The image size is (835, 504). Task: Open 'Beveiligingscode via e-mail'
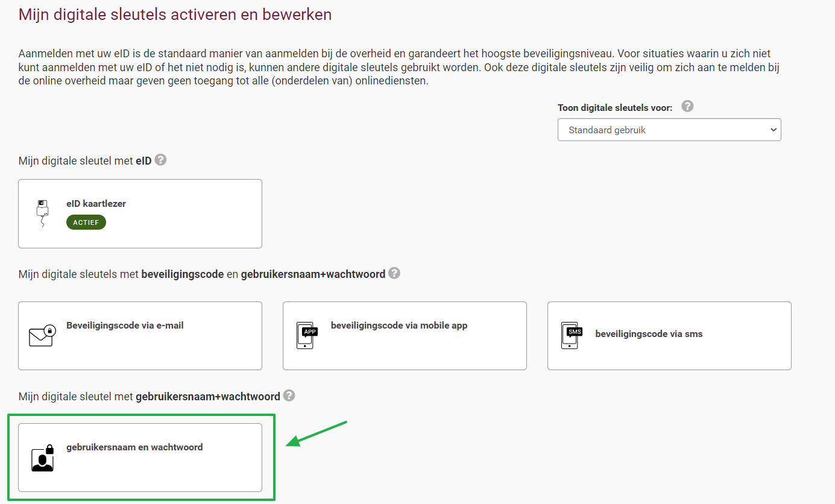tap(140, 336)
